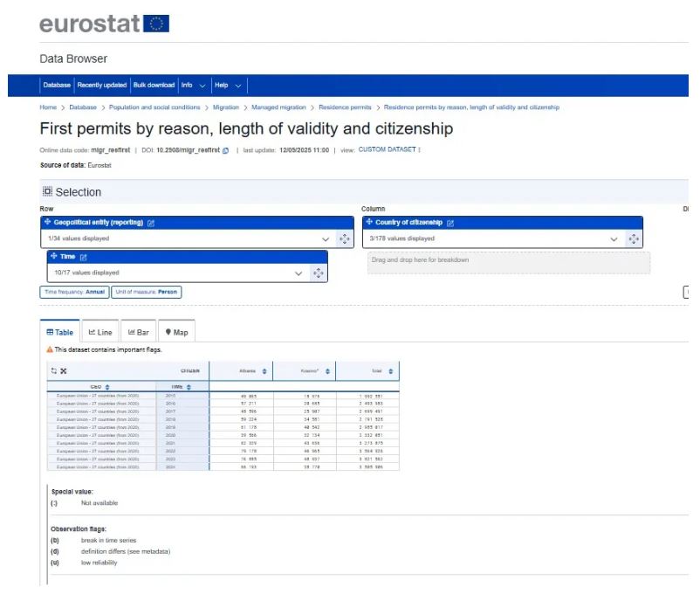Copy the DOI with the copy icon

(x=226, y=150)
